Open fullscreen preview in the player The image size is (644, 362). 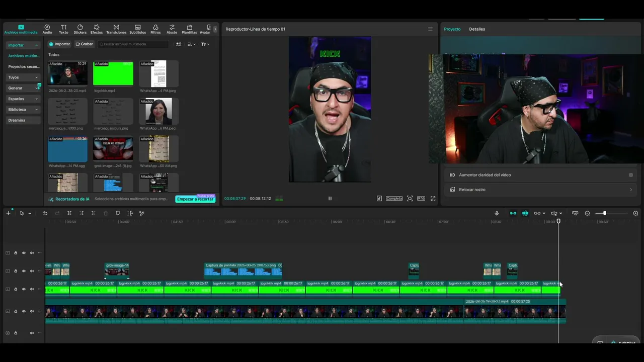[x=433, y=199]
